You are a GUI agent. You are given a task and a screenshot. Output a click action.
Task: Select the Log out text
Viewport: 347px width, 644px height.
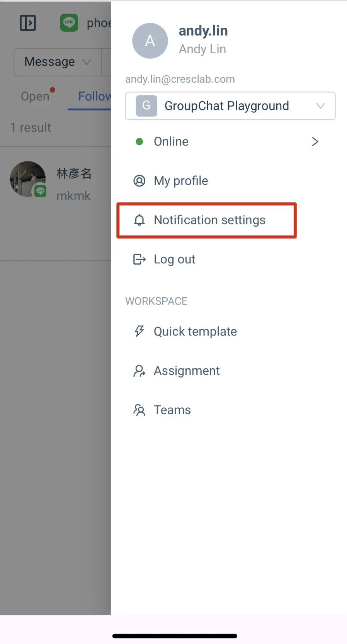pos(175,259)
